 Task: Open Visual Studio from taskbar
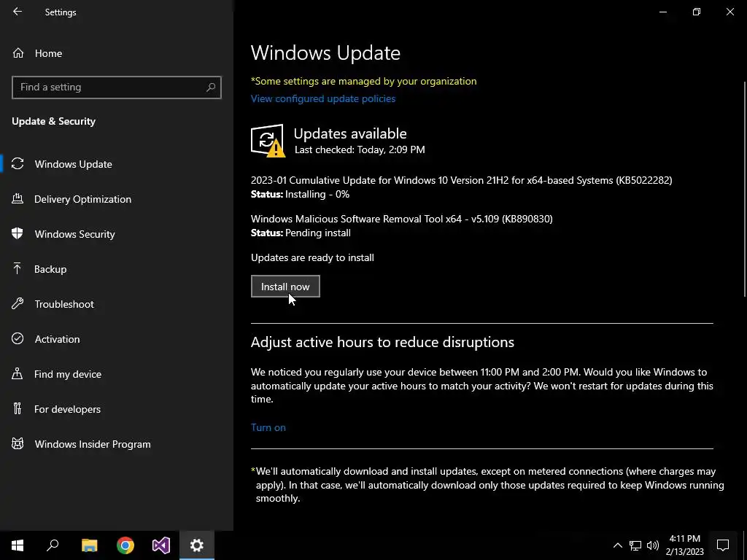161,545
